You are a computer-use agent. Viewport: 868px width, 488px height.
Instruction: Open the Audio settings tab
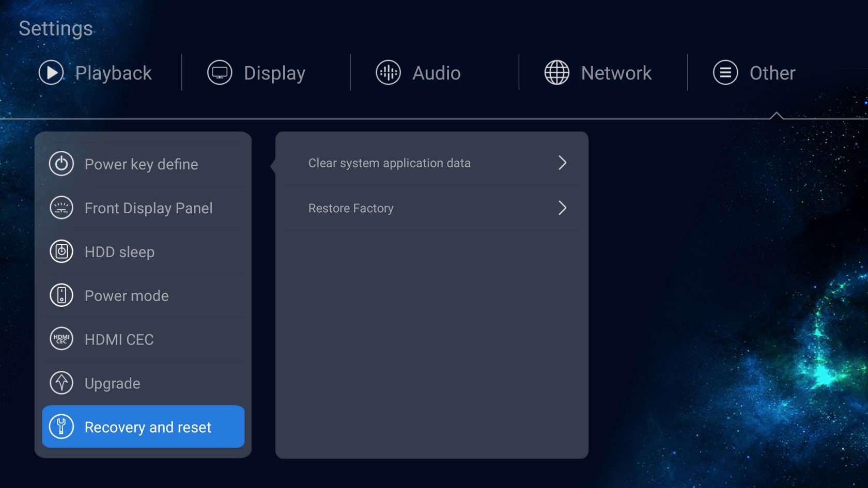[418, 73]
